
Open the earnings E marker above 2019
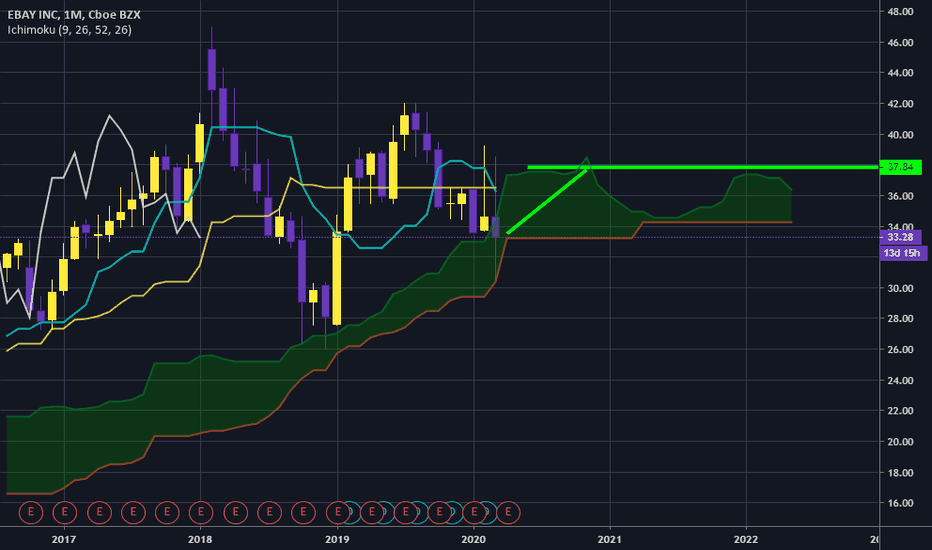pos(338,512)
